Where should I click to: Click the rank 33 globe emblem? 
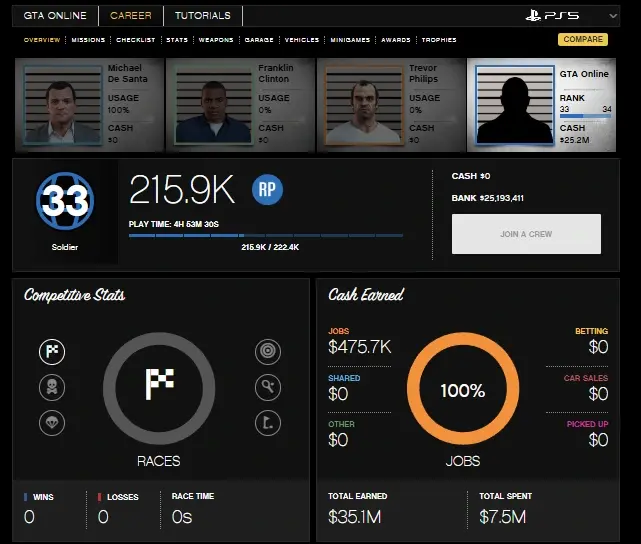(x=67, y=203)
